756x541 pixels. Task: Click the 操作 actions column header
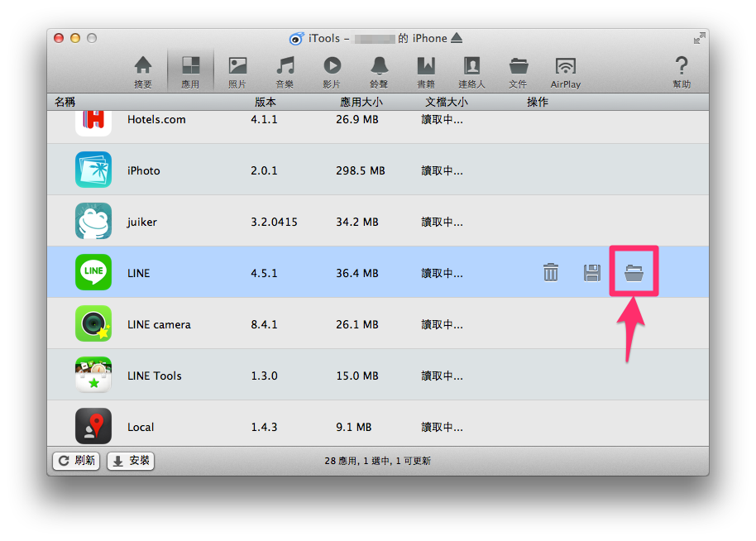click(x=538, y=102)
